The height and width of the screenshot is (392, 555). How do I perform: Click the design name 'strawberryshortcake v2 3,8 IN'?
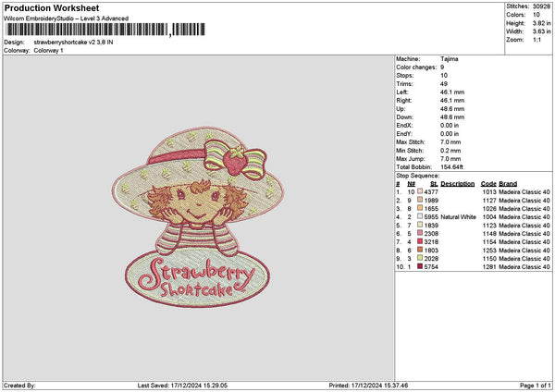pos(74,43)
